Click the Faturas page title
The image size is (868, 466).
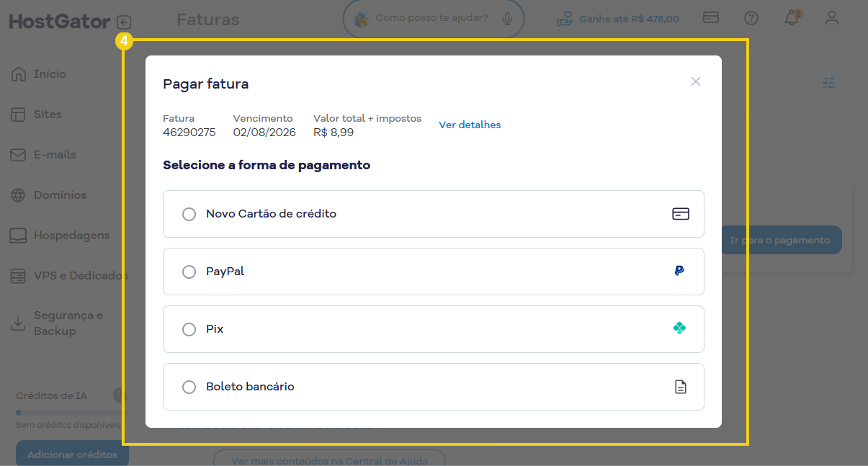pyautogui.click(x=207, y=19)
